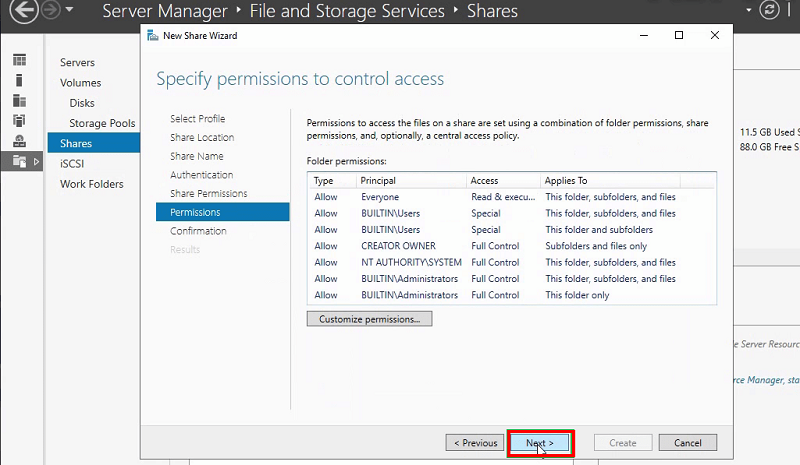Click Shares breadcrumb in title bar
The image size is (800, 465).
tap(492, 11)
